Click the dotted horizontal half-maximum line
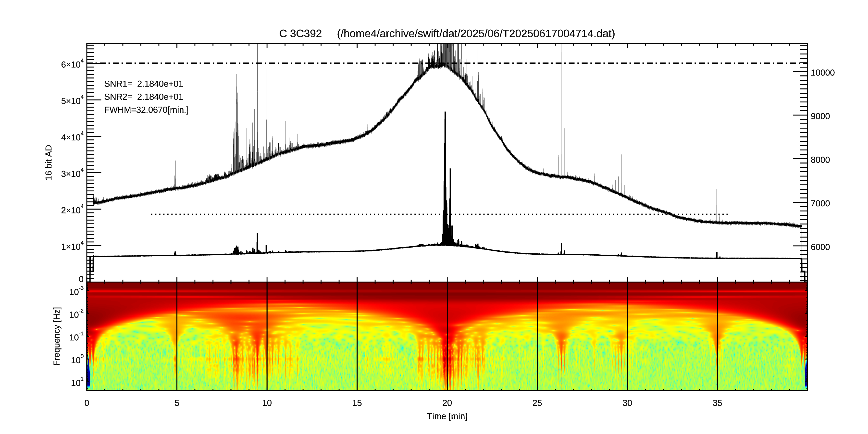 pyautogui.click(x=439, y=214)
